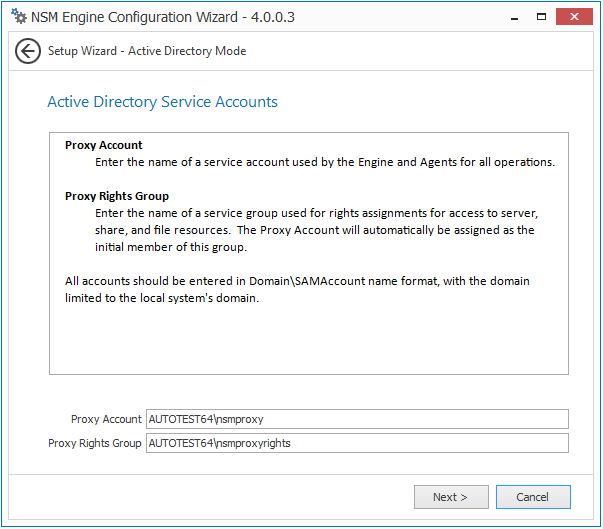This screenshot has height=529, width=603.
Task: Click the back arrow icon
Action: pos(28,51)
